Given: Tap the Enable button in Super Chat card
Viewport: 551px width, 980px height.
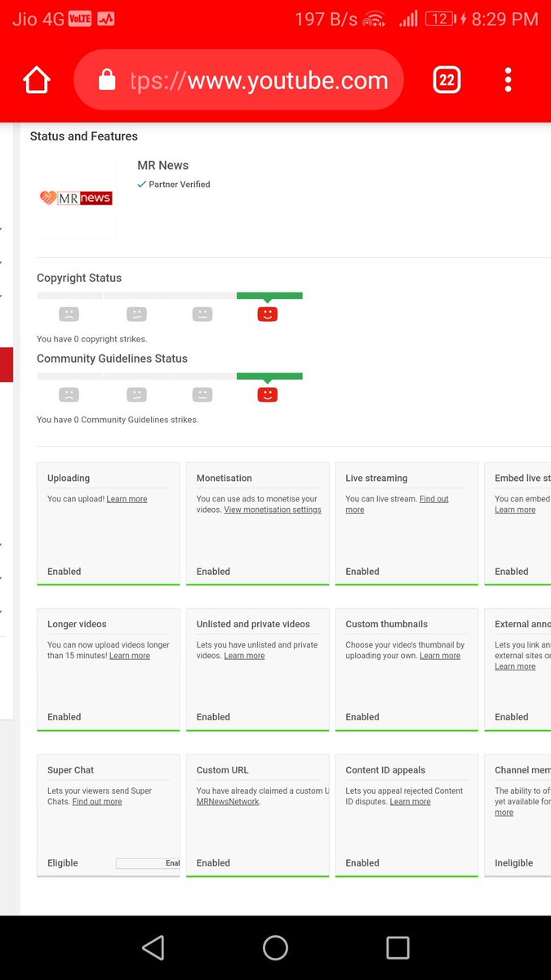Looking at the screenshot, I should pos(149,863).
